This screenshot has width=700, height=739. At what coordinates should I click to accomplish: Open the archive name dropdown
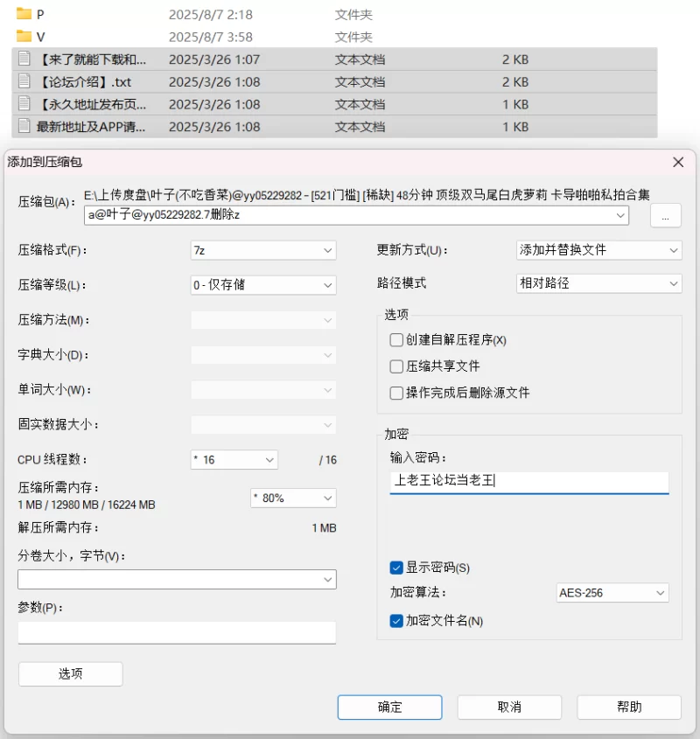[619, 215]
